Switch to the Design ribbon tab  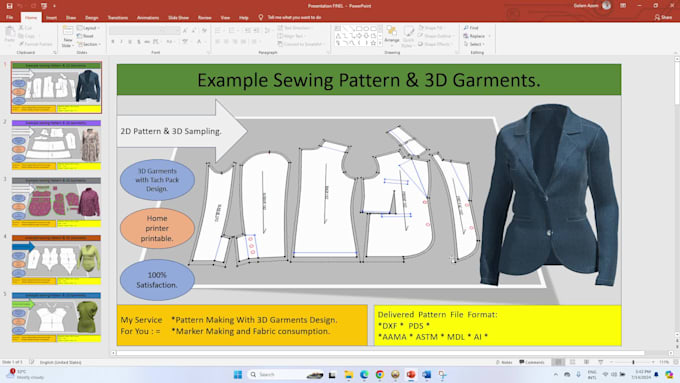[x=92, y=18]
